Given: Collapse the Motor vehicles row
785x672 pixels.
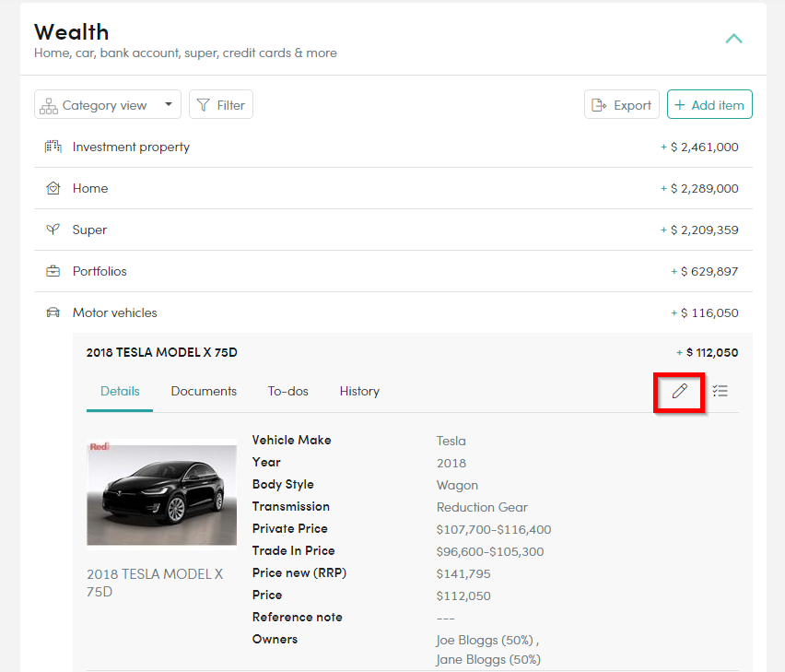Looking at the screenshot, I should pyautogui.click(x=393, y=313).
